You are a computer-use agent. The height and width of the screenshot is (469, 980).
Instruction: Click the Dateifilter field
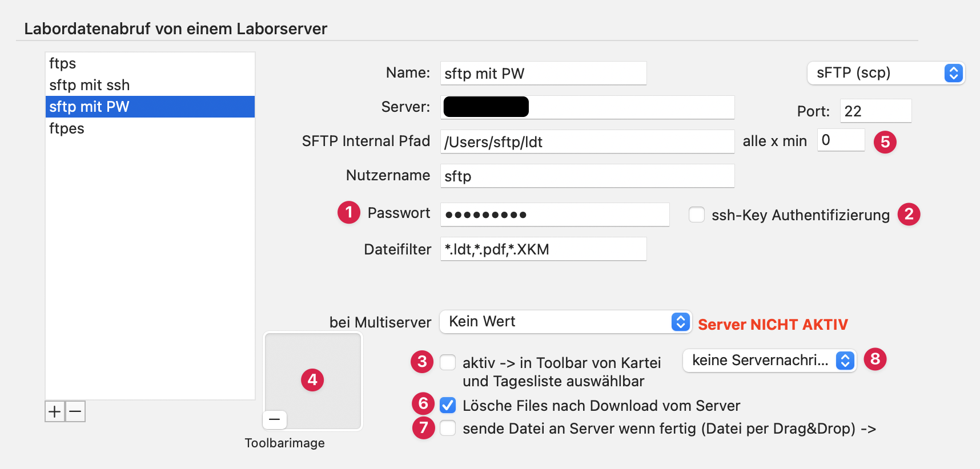544,249
